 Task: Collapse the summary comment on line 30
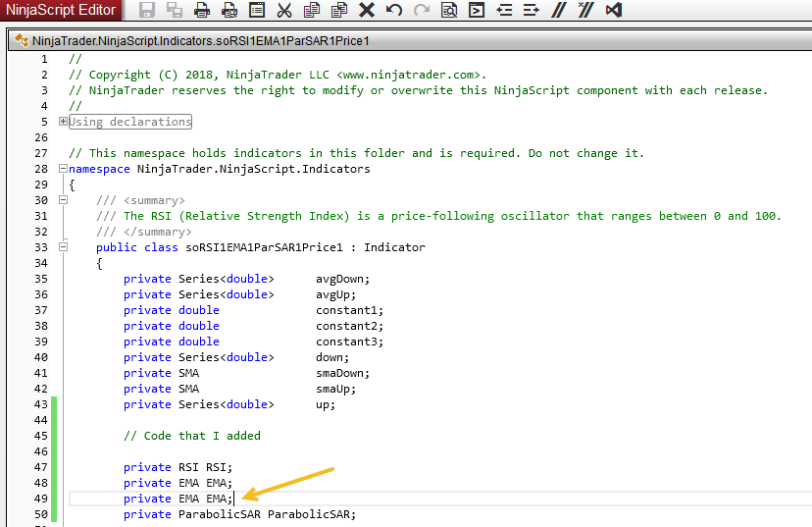click(x=63, y=200)
